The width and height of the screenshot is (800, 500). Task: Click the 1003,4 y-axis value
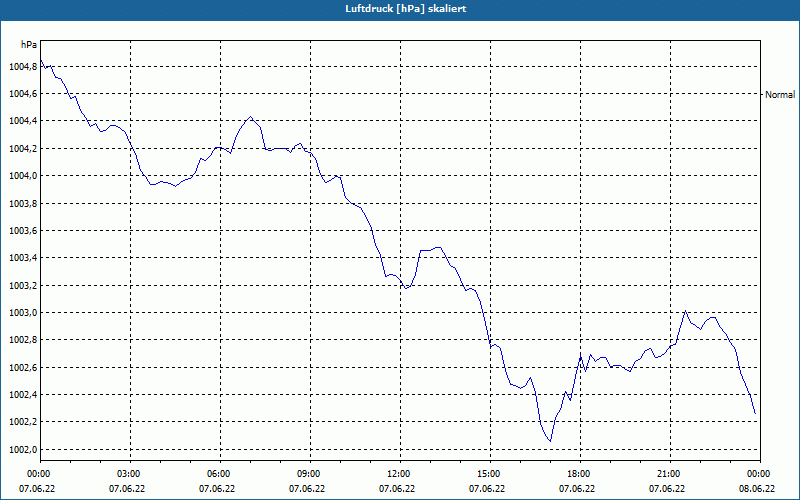[23, 258]
